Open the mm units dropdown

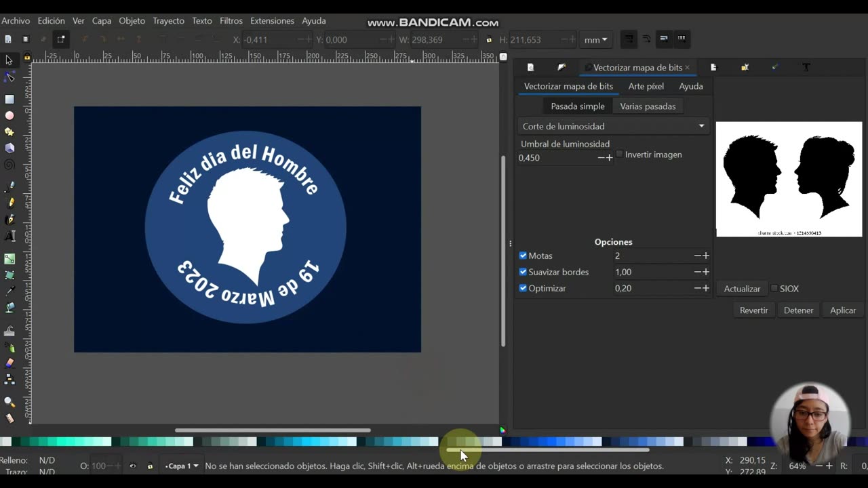pyautogui.click(x=596, y=40)
